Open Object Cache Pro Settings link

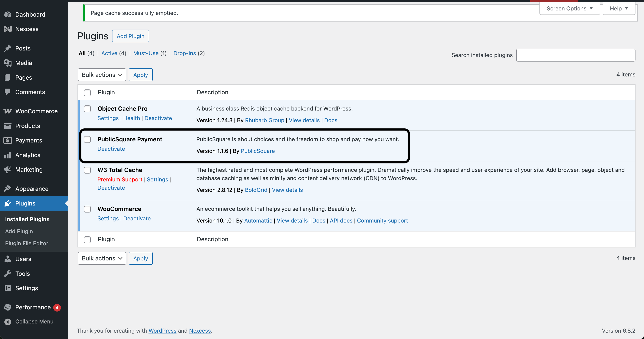(108, 118)
